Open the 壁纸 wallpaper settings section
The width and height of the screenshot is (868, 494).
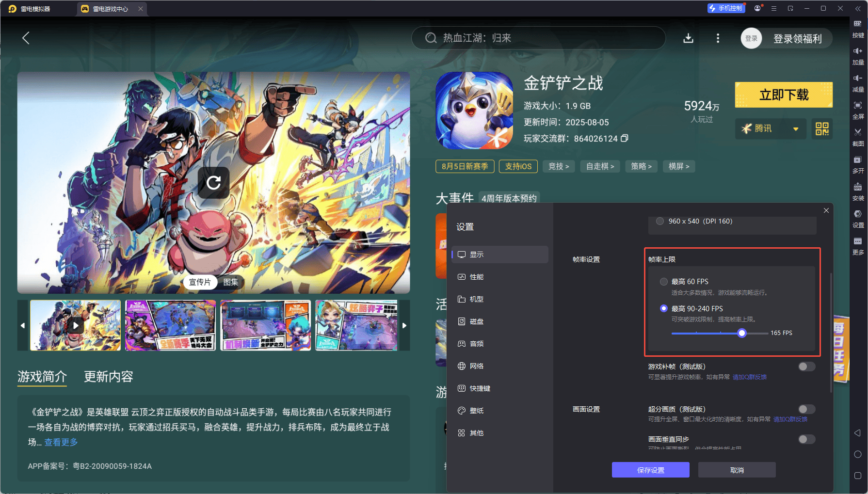coord(477,411)
